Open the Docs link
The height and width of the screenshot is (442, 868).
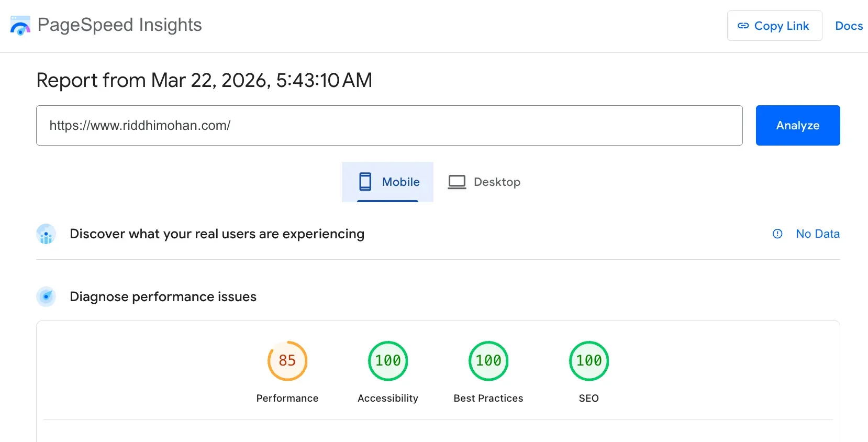click(849, 26)
